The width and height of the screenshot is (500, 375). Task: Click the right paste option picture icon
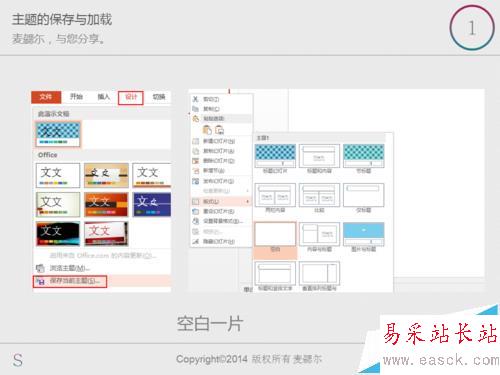click(x=219, y=130)
